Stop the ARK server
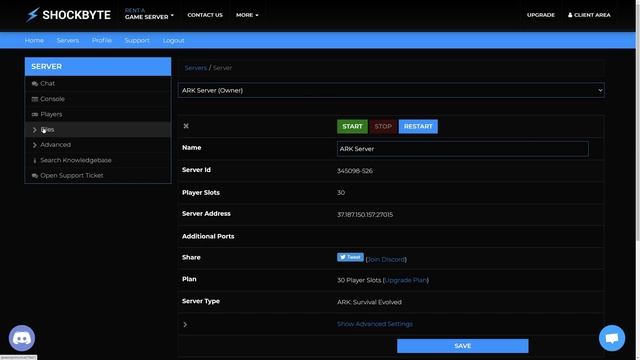Screen dimensions: 640x360 (x=383, y=127)
